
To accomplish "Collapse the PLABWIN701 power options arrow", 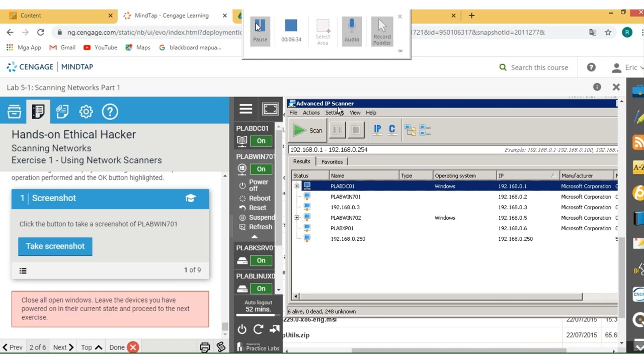I will [x=255, y=236].
